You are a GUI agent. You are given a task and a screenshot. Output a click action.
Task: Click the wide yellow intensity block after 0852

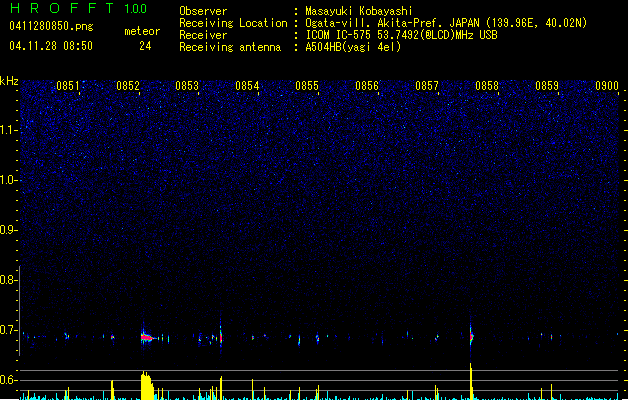(x=147, y=385)
